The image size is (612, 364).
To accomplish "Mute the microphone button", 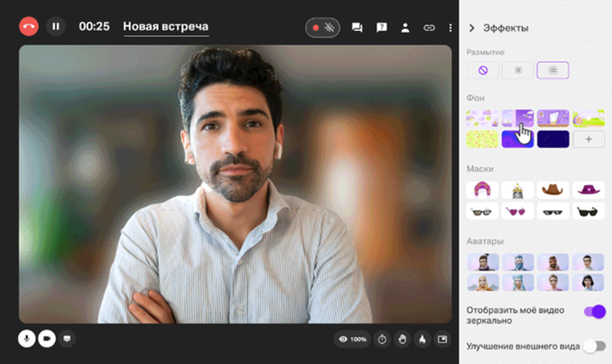I will tap(26, 339).
